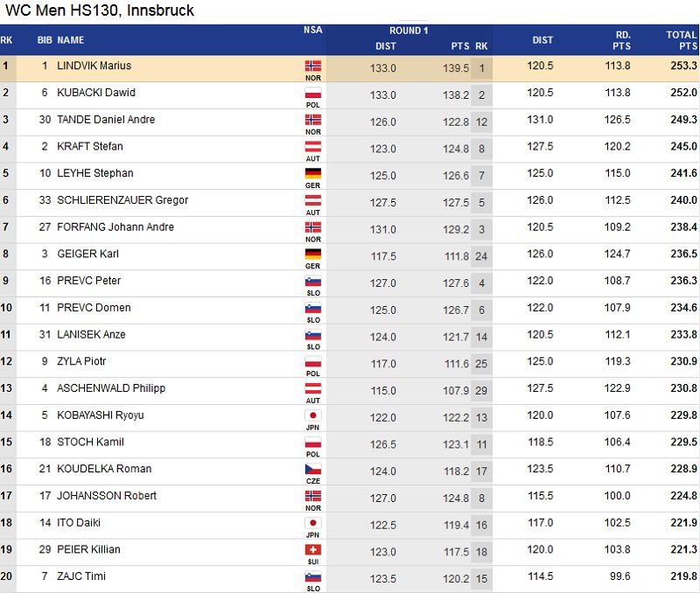
Task: Select the STOCH Kamil name
Action: (92, 442)
